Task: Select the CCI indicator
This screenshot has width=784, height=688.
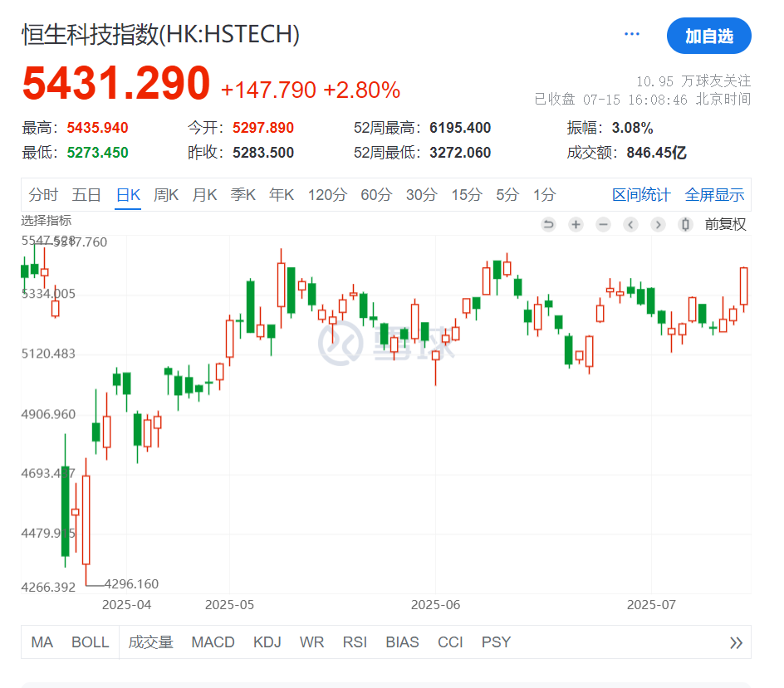Action: coord(450,642)
